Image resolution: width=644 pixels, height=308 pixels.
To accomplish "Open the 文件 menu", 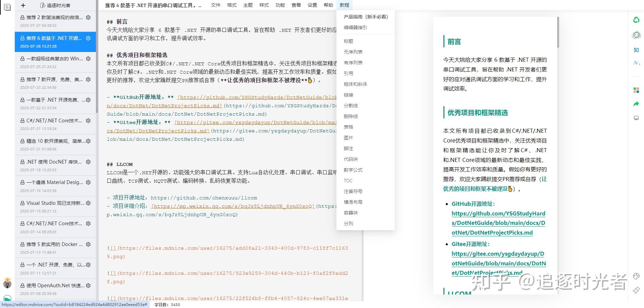I will (x=216, y=5).
